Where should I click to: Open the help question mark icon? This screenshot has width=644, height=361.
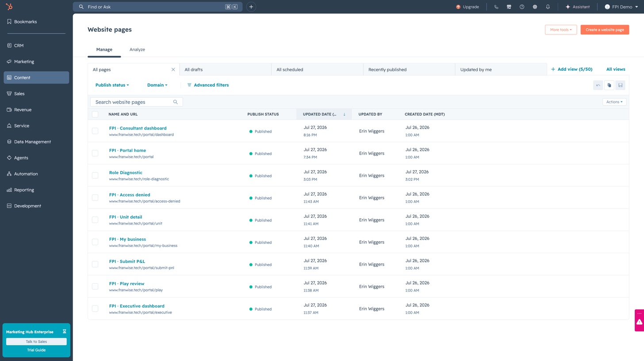click(522, 7)
